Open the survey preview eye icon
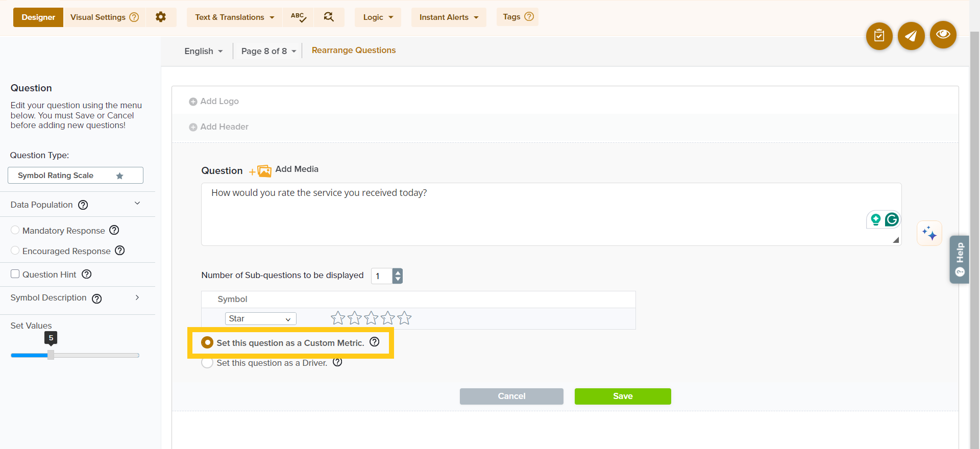 pyautogui.click(x=943, y=35)
